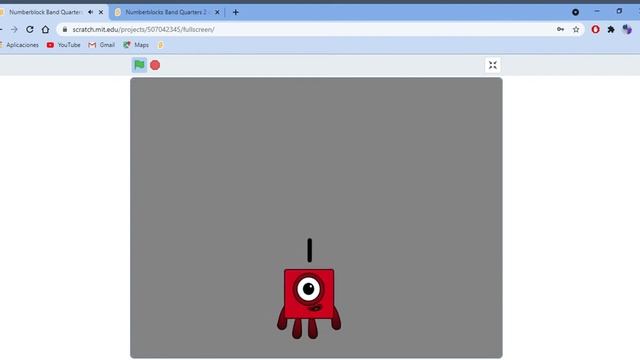Open the Opera extension icon
The height and width of the screenshot is (360, 640).
[596, 29]
